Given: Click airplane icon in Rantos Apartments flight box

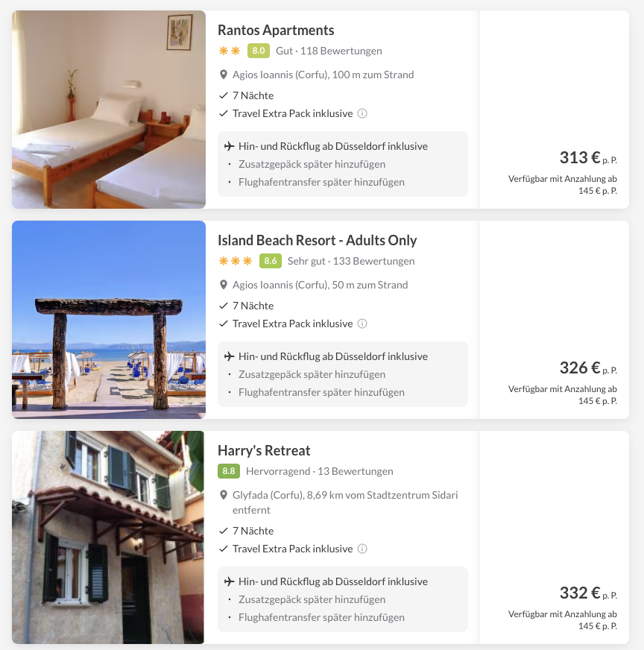Looking at the screenshot, I should coord(229,146).
